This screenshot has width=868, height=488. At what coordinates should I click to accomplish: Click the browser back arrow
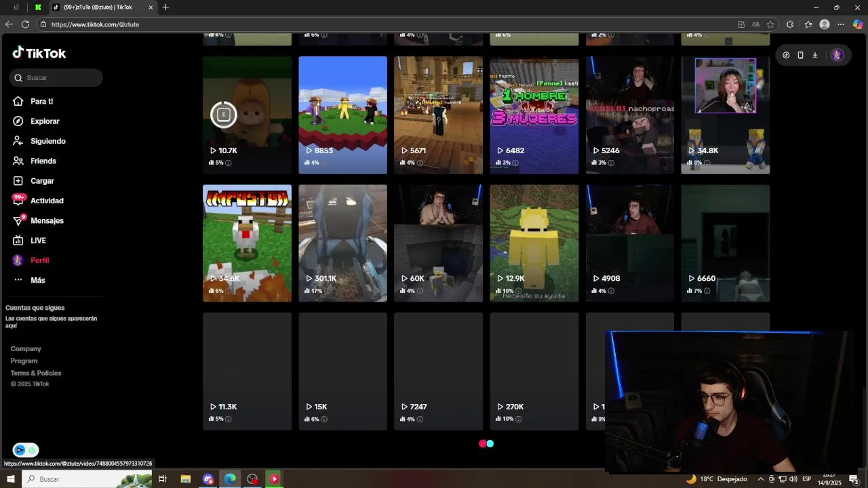pos(9,24)
